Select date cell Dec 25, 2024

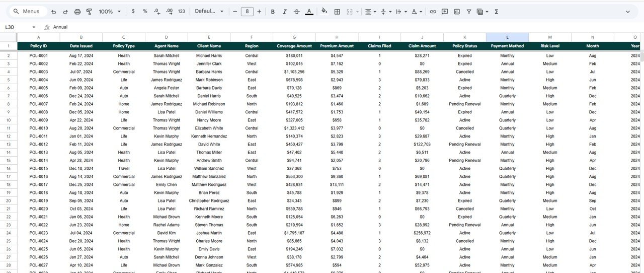click(x=81, y=185)
